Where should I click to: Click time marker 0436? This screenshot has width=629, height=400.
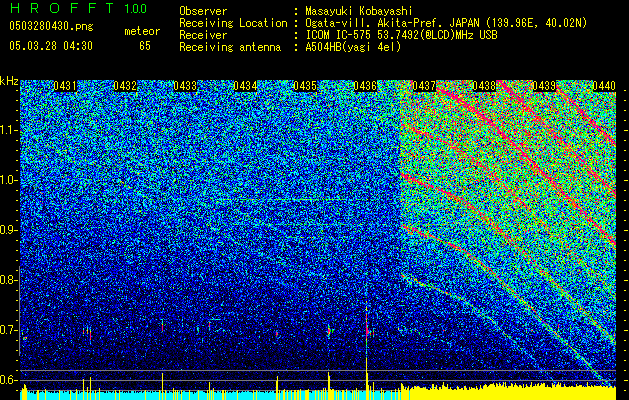coord(365,86)
